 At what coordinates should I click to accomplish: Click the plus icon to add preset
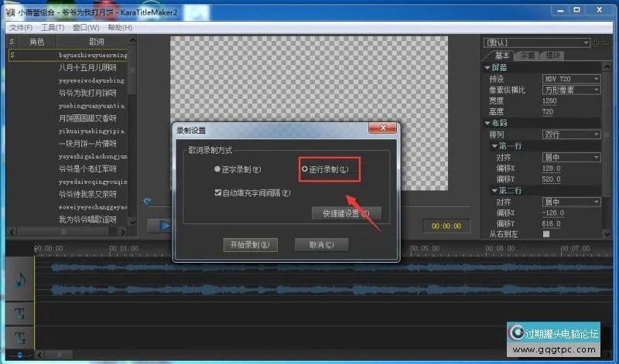(x=595, y=43)
